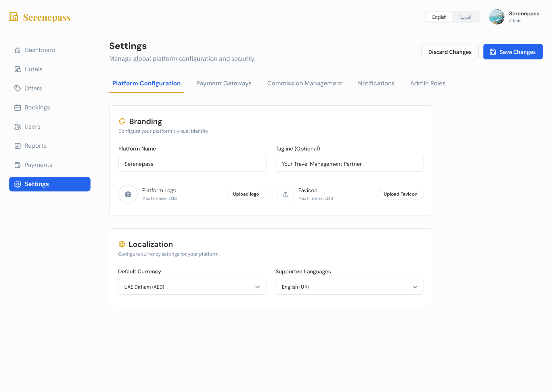Go to Payments in the sidebar

[x=50, y=165]
